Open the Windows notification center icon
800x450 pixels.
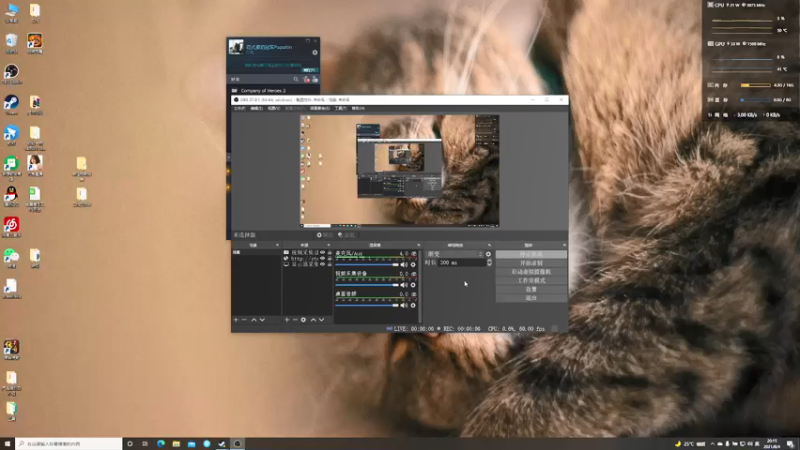tap(790, 444)
